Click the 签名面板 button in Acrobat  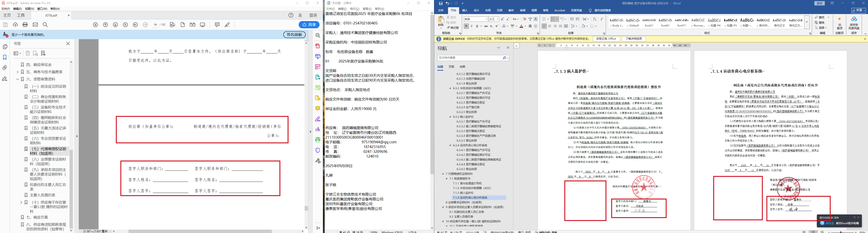click(294, 35)
